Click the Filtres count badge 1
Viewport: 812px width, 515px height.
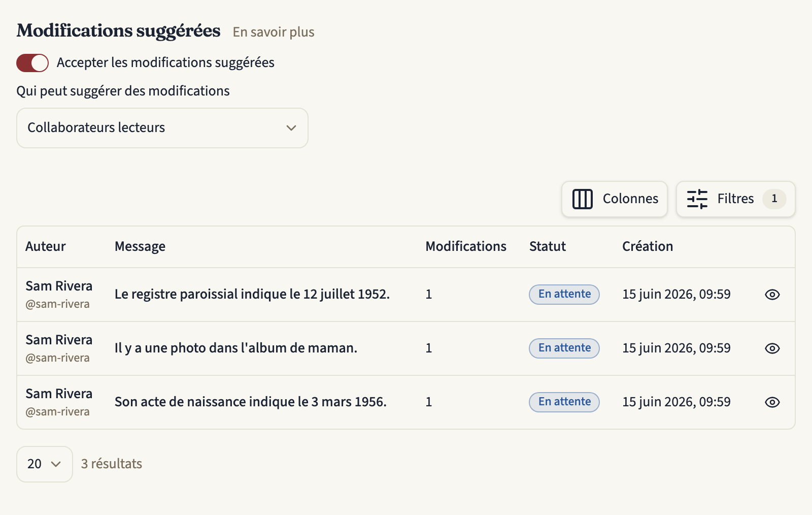pyautogui.click(x=774, y=199)
